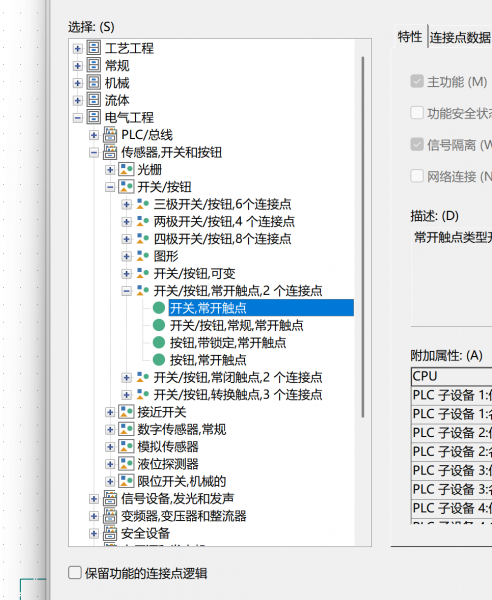Switch to the 连接点数据 tab
Screen dimensions: 492x600
click(x=460, y=38)
